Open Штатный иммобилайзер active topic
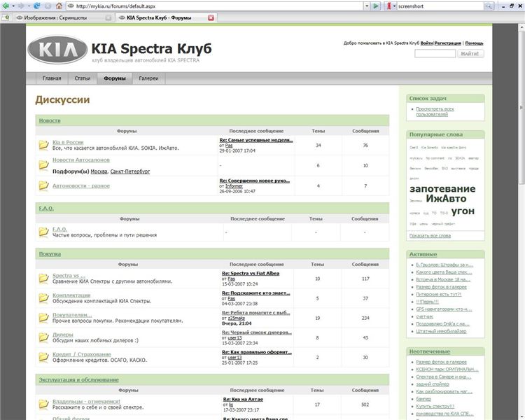 click(441, 331)
